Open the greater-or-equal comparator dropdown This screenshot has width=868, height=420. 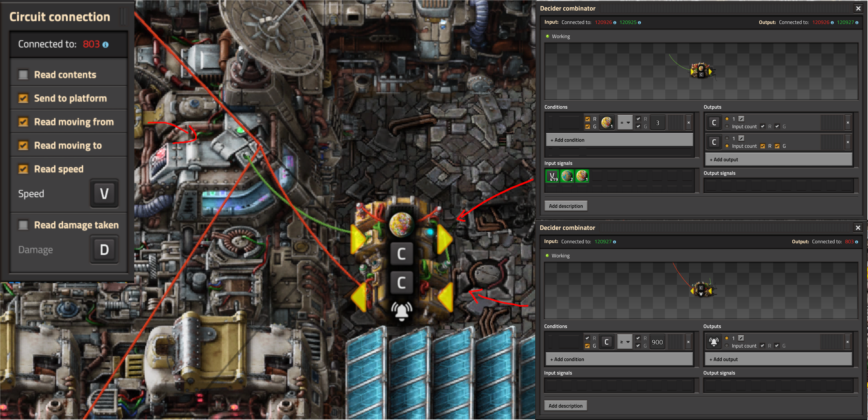pyautogui.click(x=624, y=342)
